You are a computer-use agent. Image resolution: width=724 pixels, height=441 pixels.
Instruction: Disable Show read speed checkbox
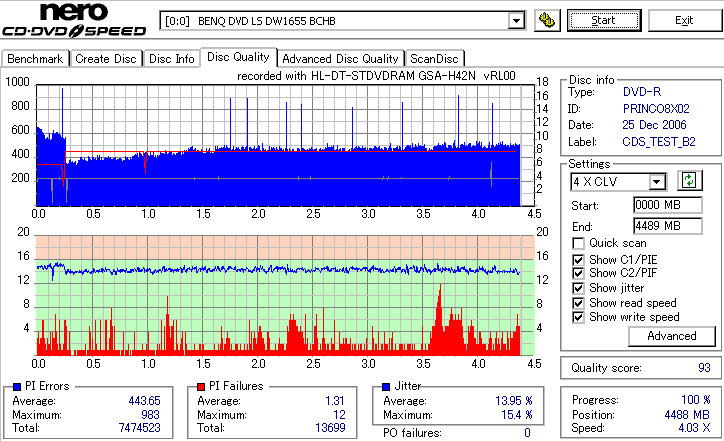tap(578, 303)
